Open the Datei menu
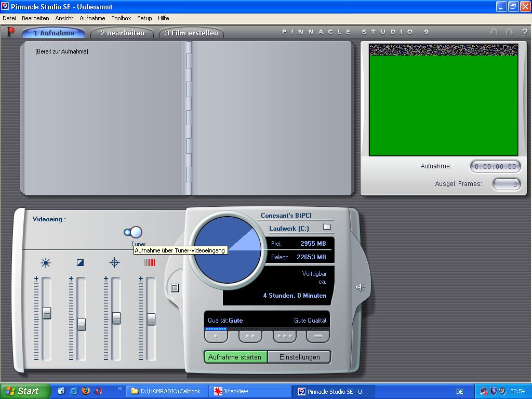The image size is (532, 399). (x=9, y=18)
